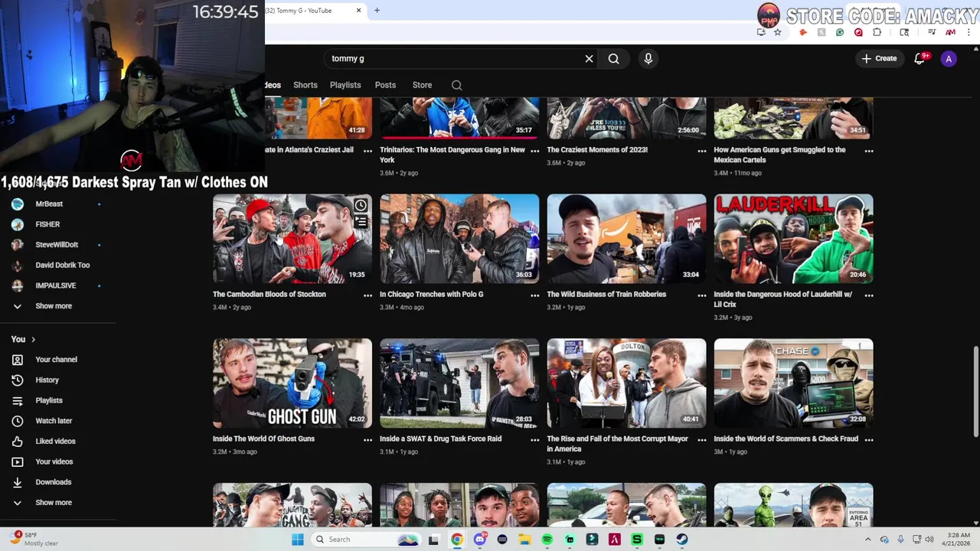This screenshot has height=551, width=980.
Task: Open options menu for The Cambodian Bloods of Stockton
Action: (367, 295)
